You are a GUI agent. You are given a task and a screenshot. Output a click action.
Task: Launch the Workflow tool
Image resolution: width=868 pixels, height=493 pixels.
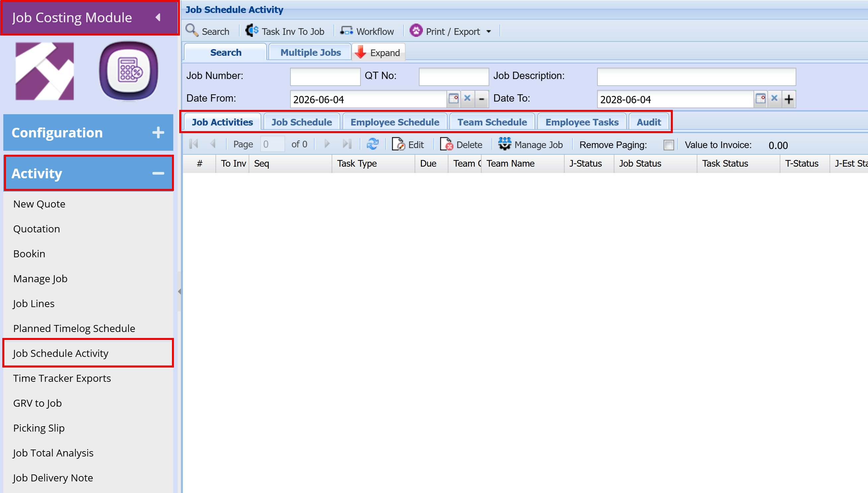(367, 31)
